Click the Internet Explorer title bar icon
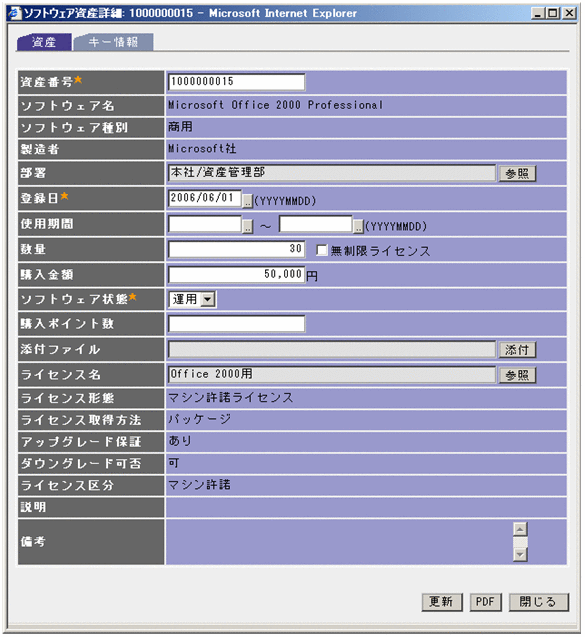The width and height of the screenshot is (585, 637). (x=15, y=13)
